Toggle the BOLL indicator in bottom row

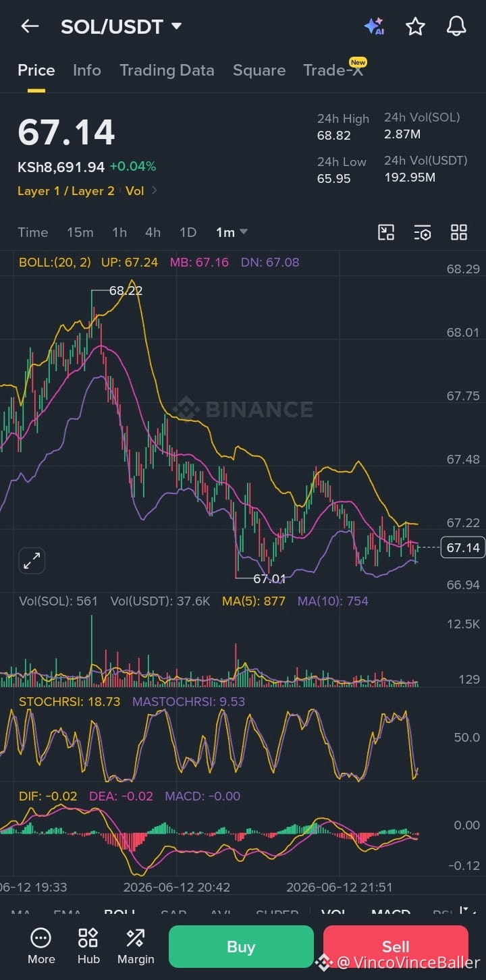coord(120,914)
